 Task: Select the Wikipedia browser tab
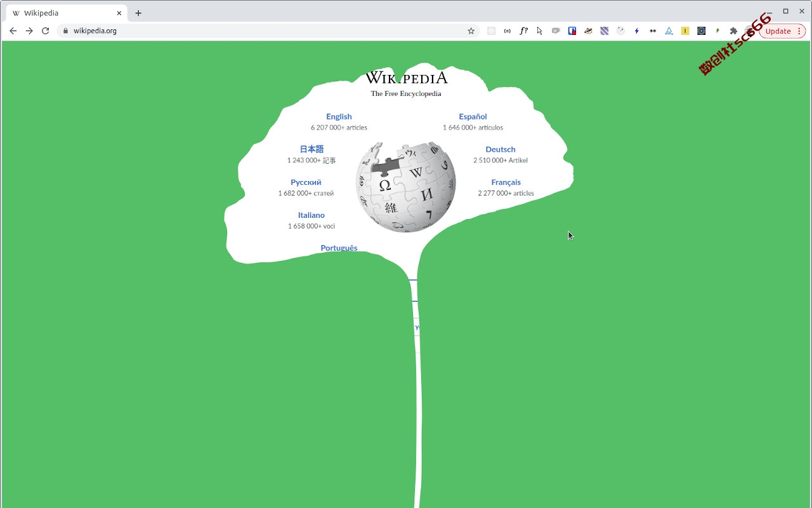(66, 13)
